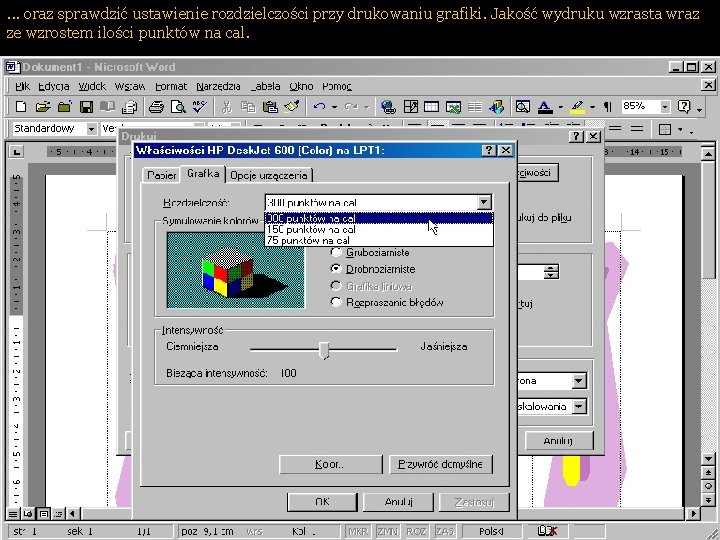
Task: Click the Select Browse Object button
Action: click(x=708, y=486)
